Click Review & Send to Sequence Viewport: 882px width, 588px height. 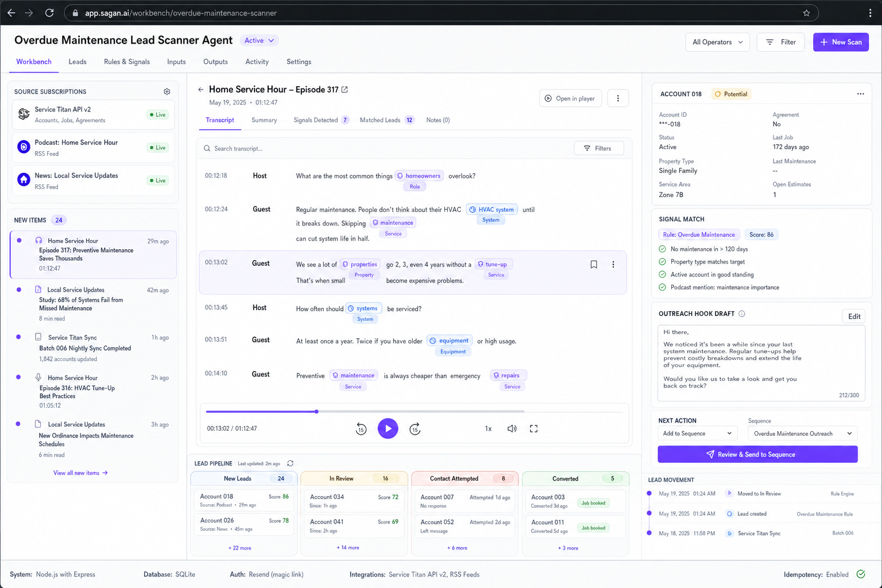[x=757, y=454]
